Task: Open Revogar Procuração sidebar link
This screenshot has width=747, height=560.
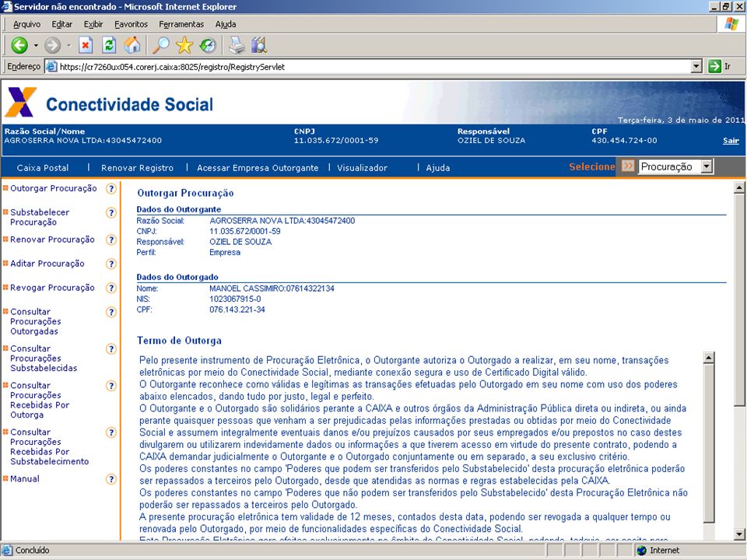Action: point(52,288)
